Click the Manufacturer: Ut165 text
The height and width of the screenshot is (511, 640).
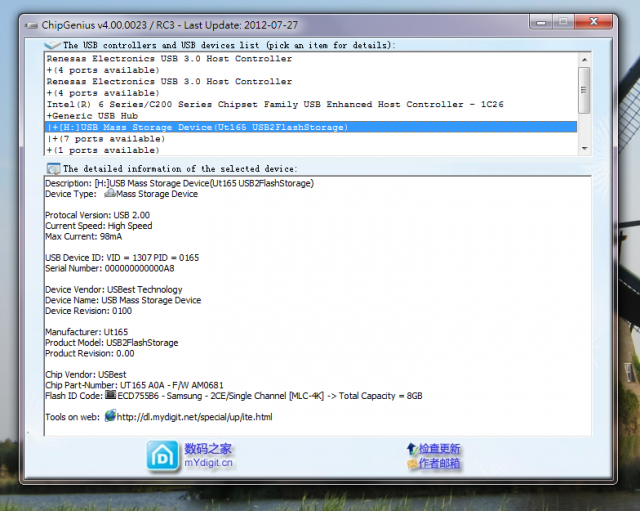[x=86, y=331]
